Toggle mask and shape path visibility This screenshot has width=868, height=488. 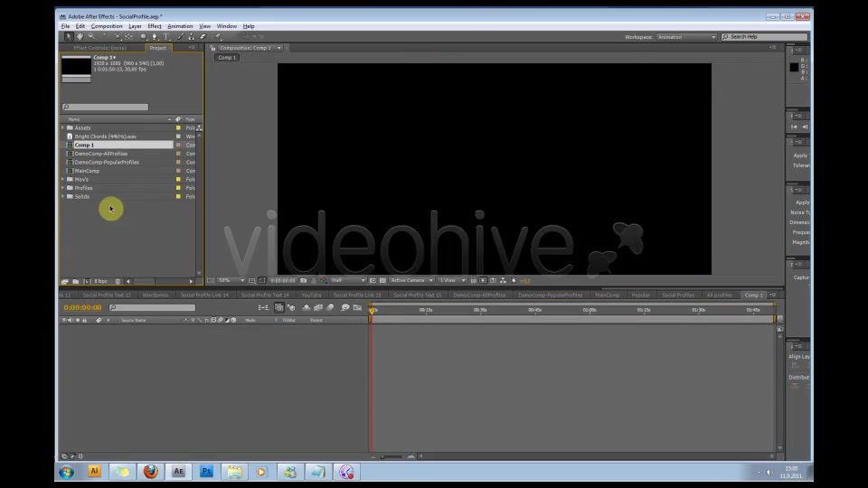coord(262,280)
